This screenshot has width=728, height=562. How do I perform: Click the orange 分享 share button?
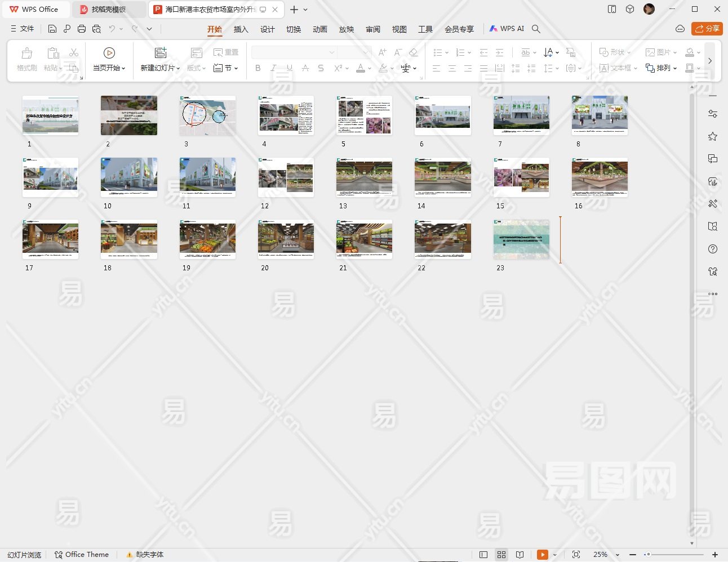(707, 29)
